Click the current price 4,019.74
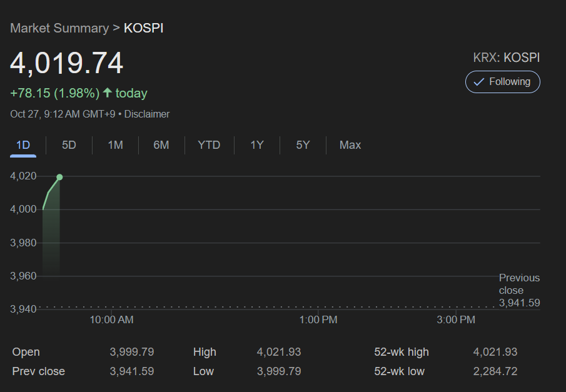 click(x=66, y=63)
